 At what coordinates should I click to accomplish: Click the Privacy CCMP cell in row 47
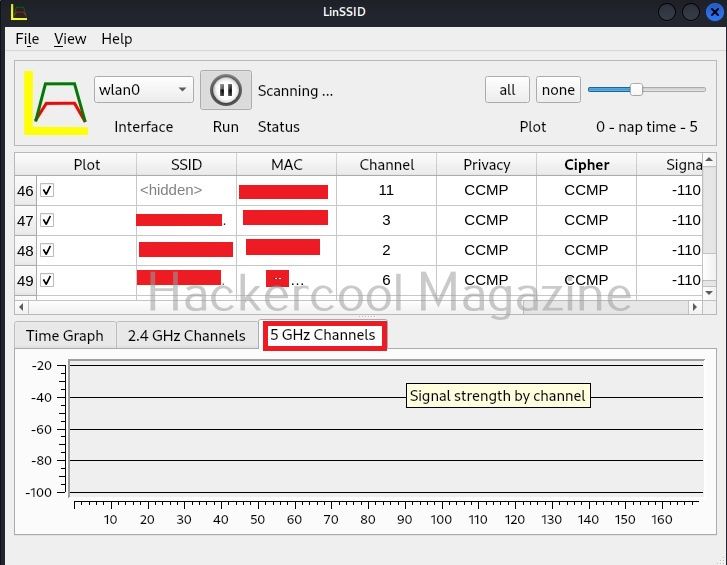point(486,220)
